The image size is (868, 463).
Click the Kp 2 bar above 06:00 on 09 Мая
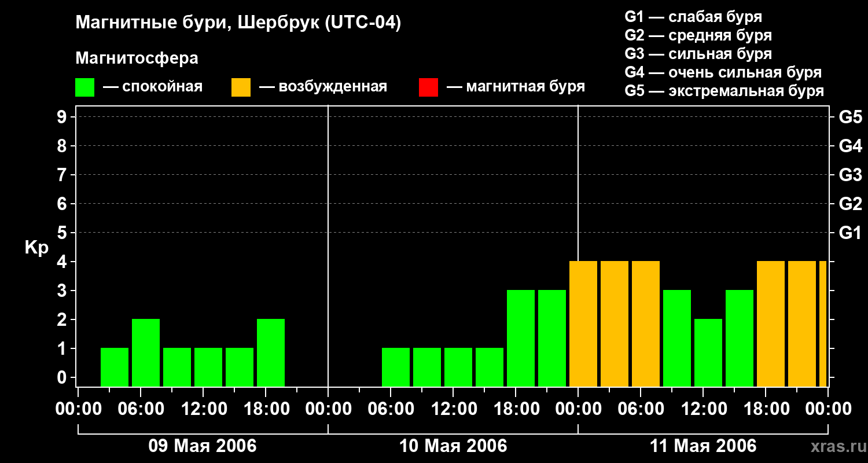click(146, 352)
